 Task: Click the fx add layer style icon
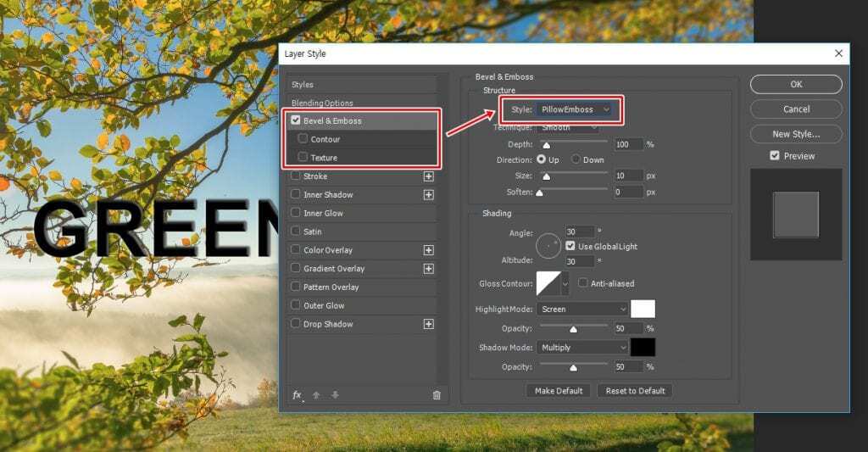coord(298,395)
